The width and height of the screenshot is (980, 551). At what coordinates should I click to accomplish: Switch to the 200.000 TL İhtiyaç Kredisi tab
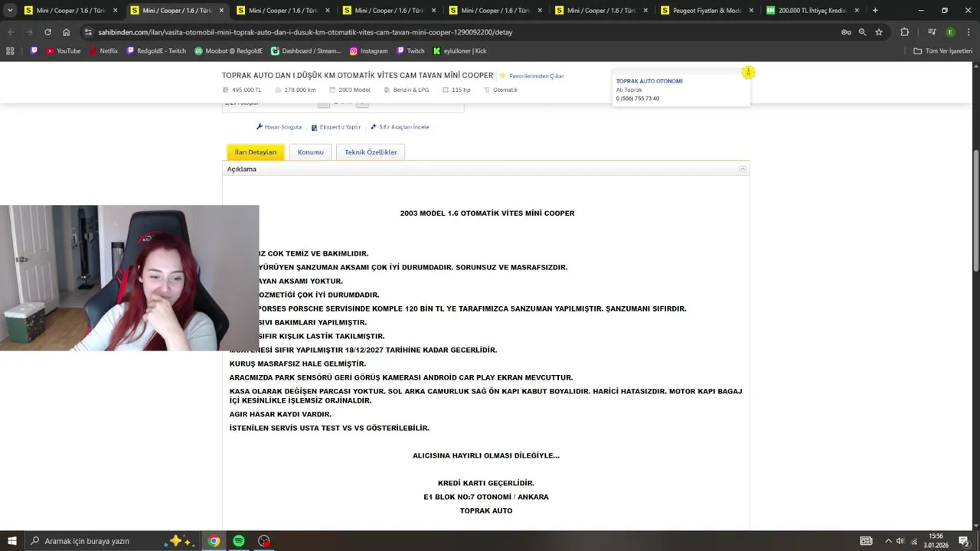point(813,11)
